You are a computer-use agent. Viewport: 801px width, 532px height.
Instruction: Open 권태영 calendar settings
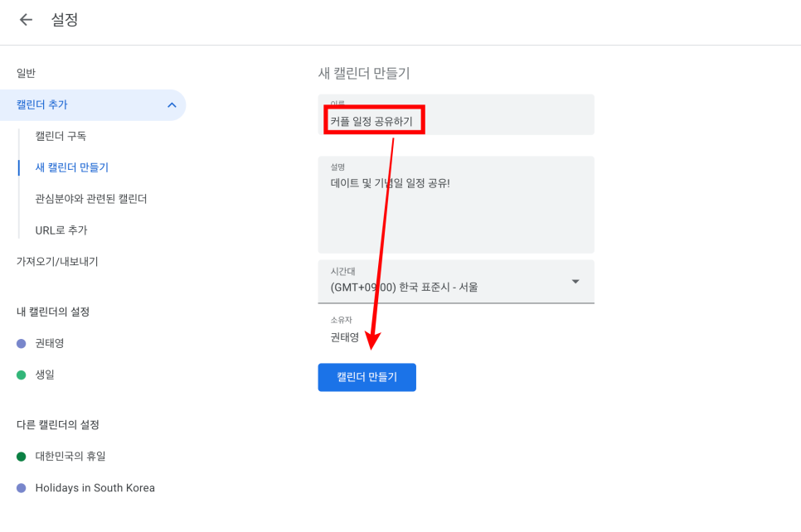coord(50,343)
